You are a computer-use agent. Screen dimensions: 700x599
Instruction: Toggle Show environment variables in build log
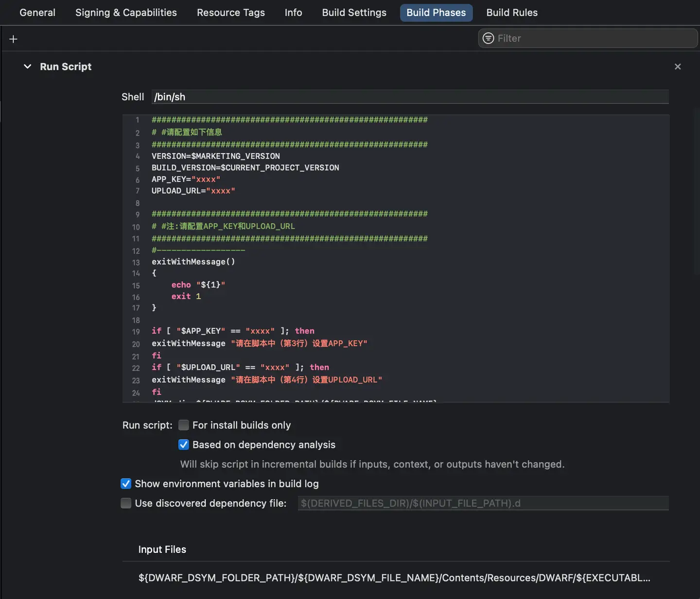click(126, 484)
